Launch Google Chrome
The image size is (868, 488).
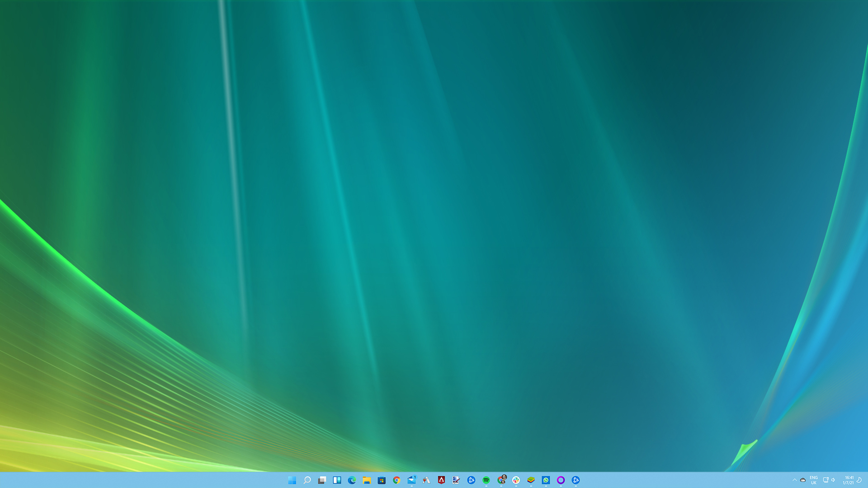396,480
